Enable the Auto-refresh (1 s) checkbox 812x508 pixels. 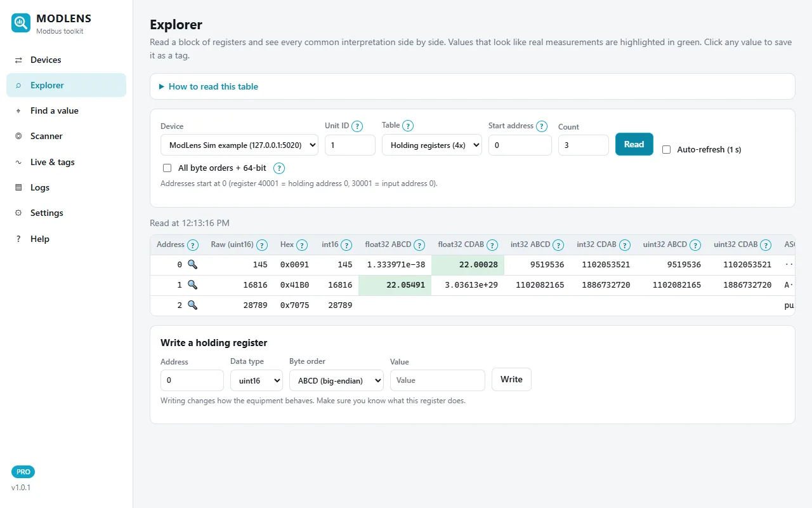pos(666,149)
